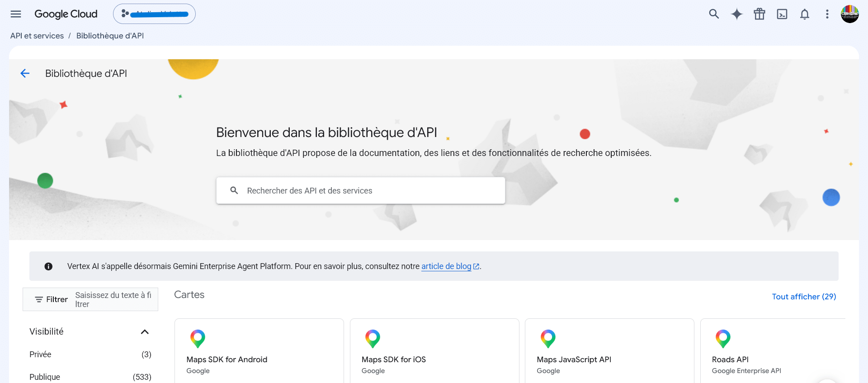Click the info icon in Vertex AI banner
Screen dimensions: 868x383
pos(48,266)
